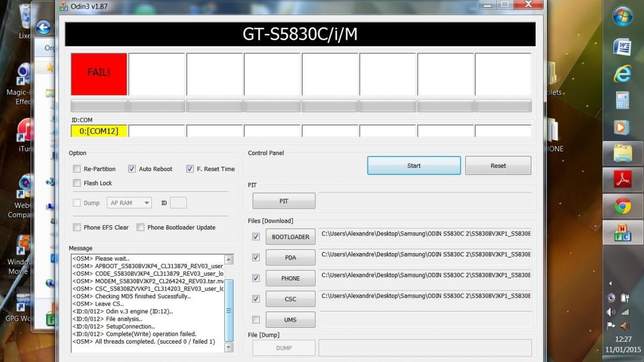Show hidden tray icons arrow
The height and width of the screenshot is (362, 644).
tap(610, 284)
